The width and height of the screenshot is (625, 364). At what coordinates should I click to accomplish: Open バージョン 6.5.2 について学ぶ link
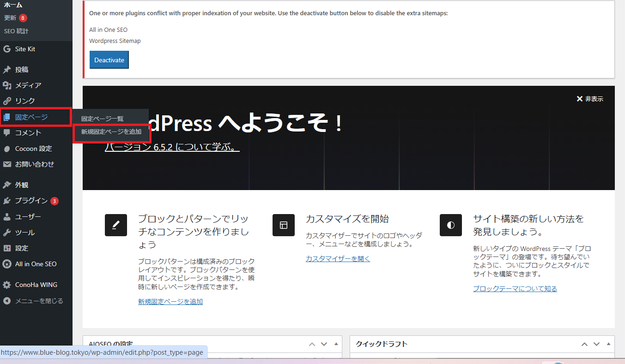click(172, 147)
